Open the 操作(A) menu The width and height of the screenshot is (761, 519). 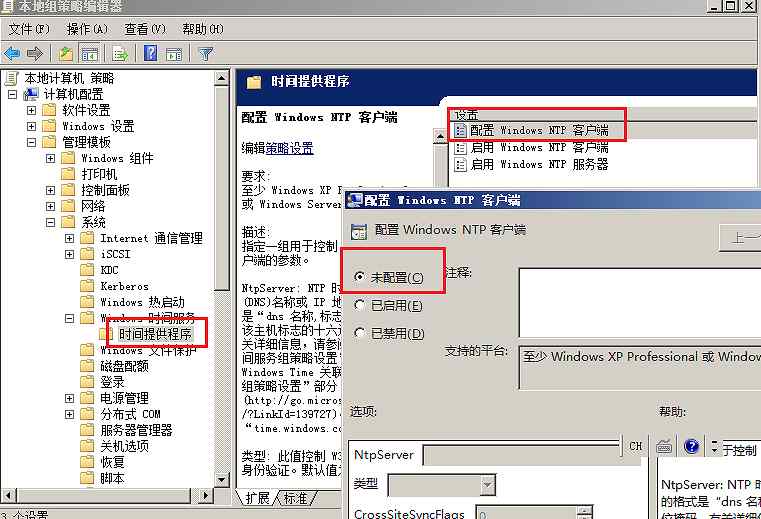[x=87, y=29]
